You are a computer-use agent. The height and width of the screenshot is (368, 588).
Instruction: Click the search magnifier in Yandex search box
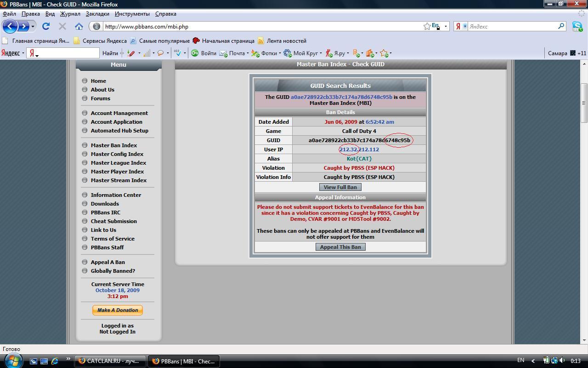[561, 26]
